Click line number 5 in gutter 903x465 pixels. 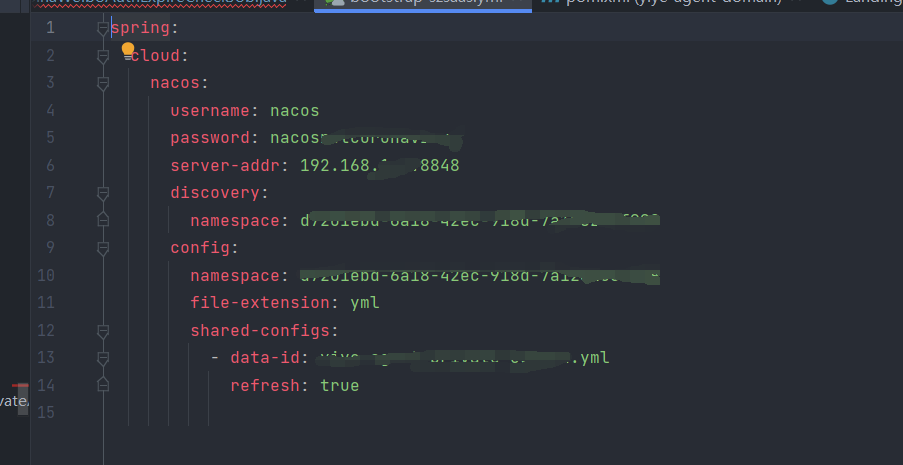pyautogui.click(x=50, y=138)
